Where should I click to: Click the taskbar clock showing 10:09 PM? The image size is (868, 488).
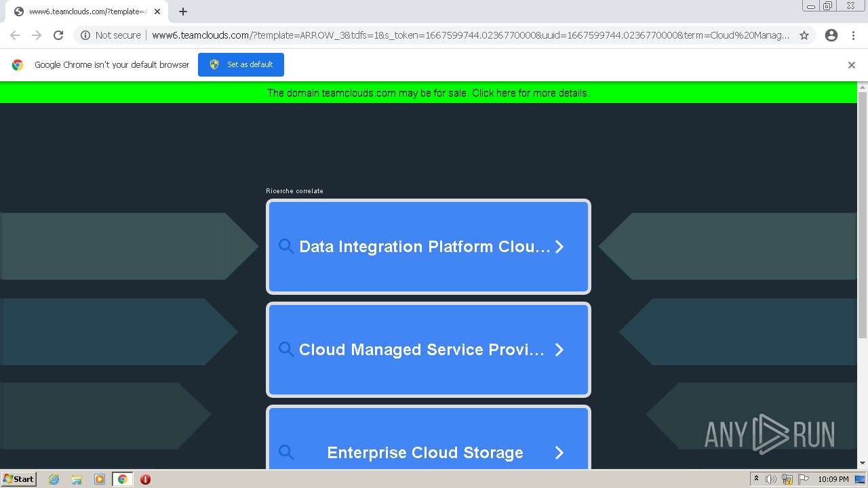coord(833,479)
